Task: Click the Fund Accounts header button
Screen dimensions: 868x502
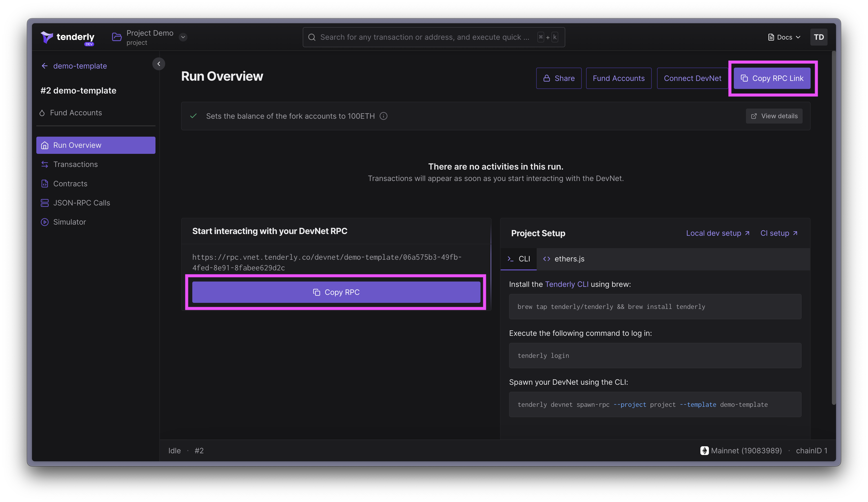Action: tap(619, 78)
